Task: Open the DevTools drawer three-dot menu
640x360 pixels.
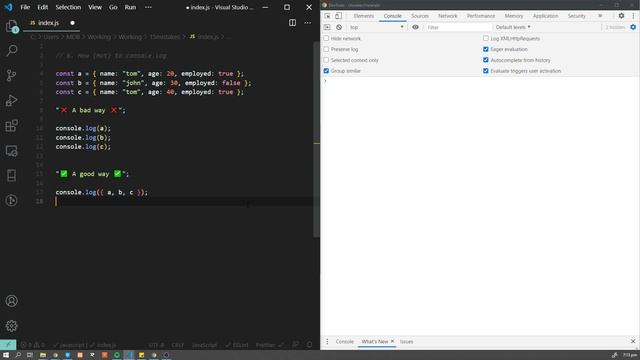Action: [327, 341]
